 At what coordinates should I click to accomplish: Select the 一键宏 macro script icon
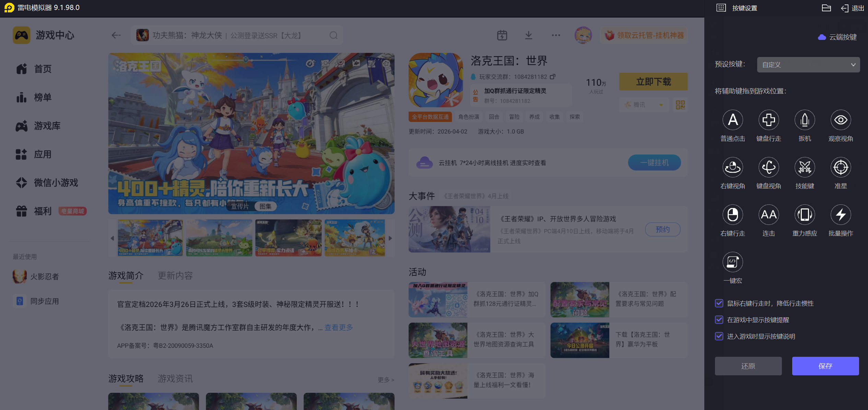click(x=732, y=262)
